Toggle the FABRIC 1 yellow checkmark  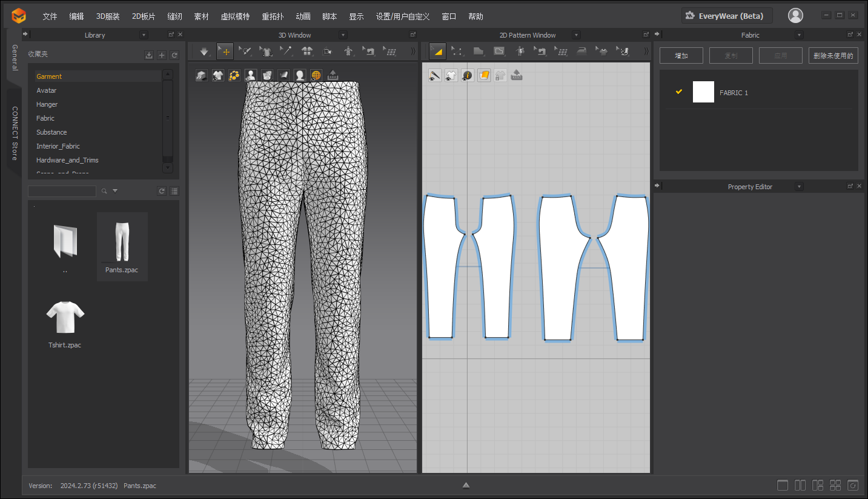pyautogui.click(x=679, y=92)
